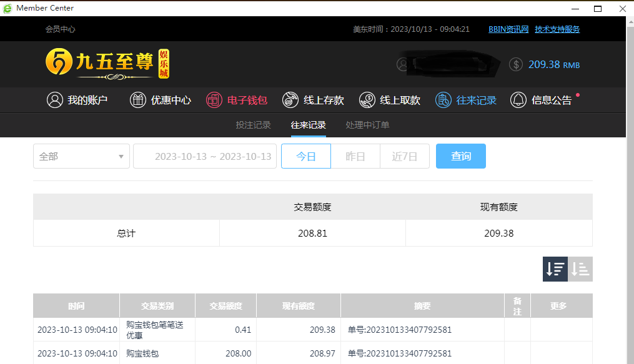Viewport: 634px width, 364px height.
Task: Click the 更多 column header
Action: tap(562, 306)
